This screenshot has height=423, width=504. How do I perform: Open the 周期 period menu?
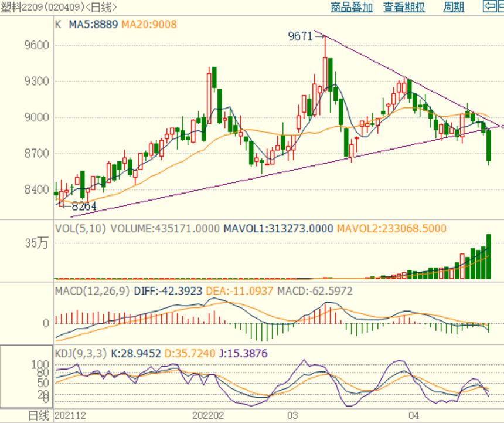click(454, 7)
